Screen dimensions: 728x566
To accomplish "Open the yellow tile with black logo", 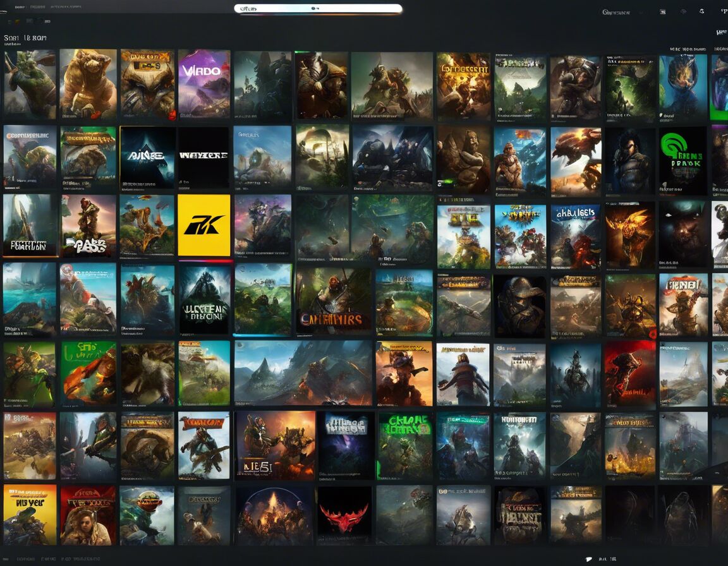I will [x=203, y=225].
